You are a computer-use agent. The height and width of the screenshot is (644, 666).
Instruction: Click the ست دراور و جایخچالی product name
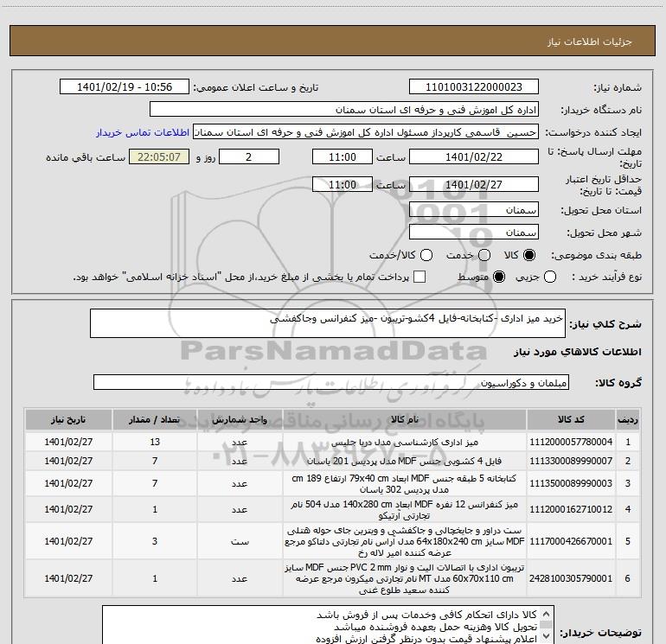coord(405,541)
